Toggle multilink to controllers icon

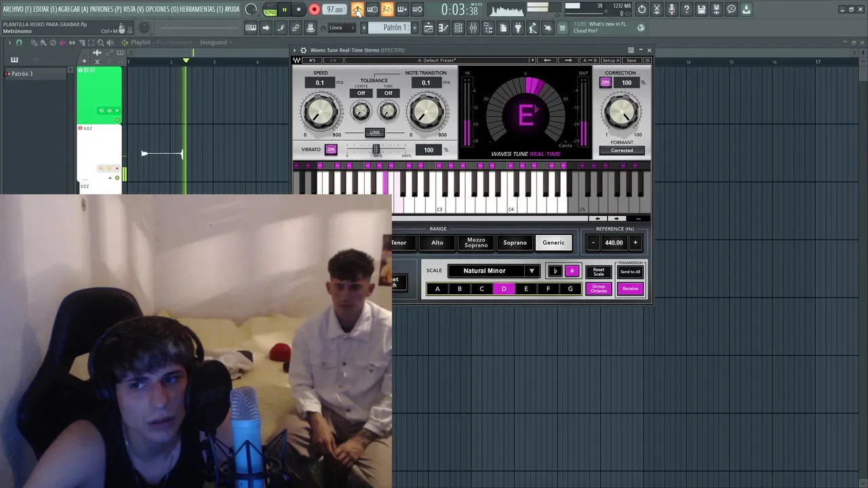pos(311,28)
